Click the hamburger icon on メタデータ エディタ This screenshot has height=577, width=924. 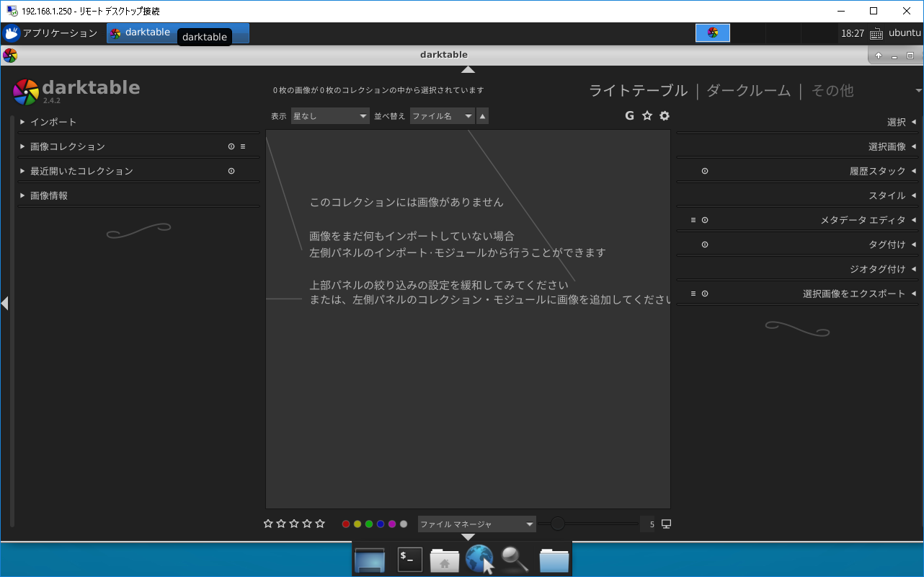coord(692,219)
